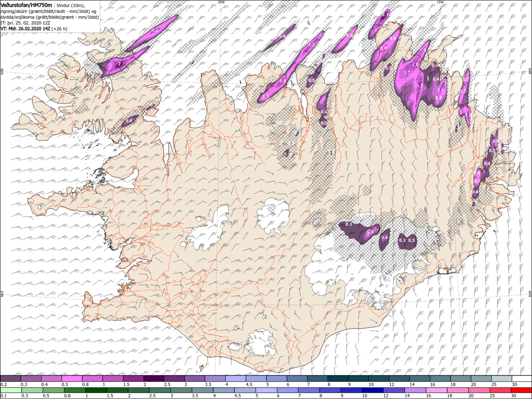The image size is (532, 399).
Task: Pick the red rain legend swatch at 30
Action: click(x=521, y=390)
